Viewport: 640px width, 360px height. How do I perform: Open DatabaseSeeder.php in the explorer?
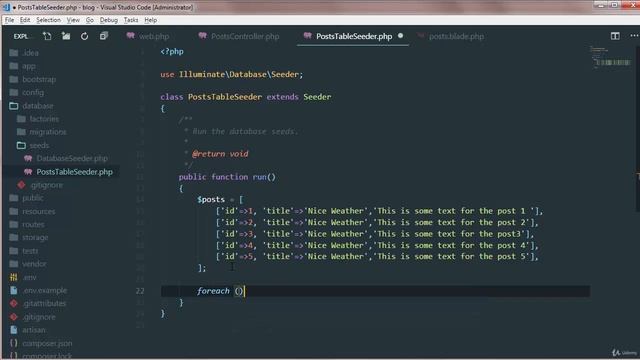(x=72, y=158)
